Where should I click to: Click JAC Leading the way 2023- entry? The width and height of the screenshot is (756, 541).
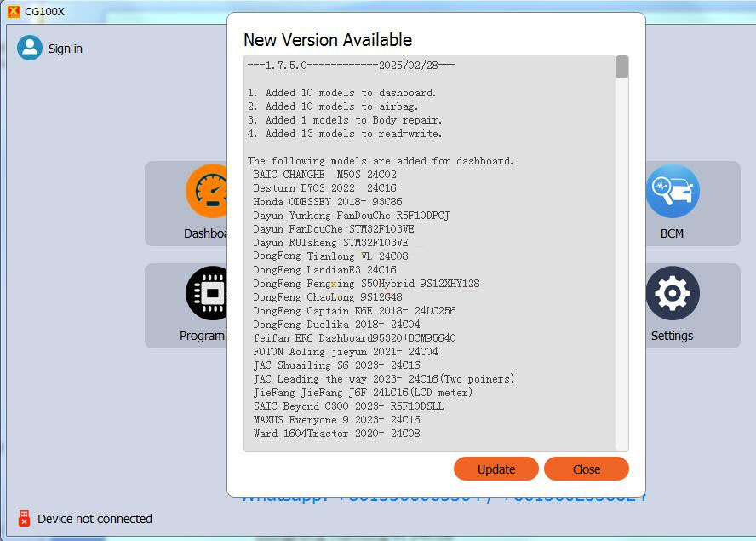click(384, 379)
